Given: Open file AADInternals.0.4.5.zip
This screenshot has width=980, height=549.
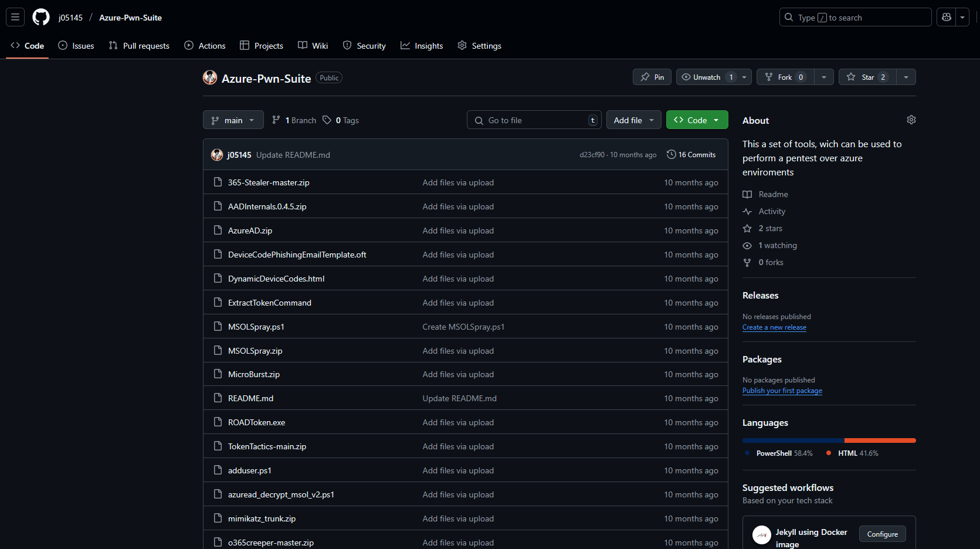Looking at the screenshot, I should coord(267,206).
